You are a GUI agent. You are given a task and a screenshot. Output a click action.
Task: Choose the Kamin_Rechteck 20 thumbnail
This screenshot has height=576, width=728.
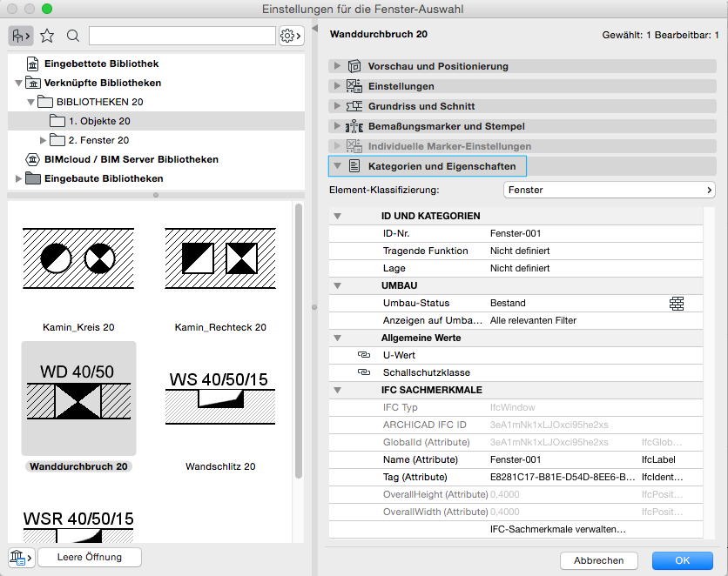pos(220,258)
